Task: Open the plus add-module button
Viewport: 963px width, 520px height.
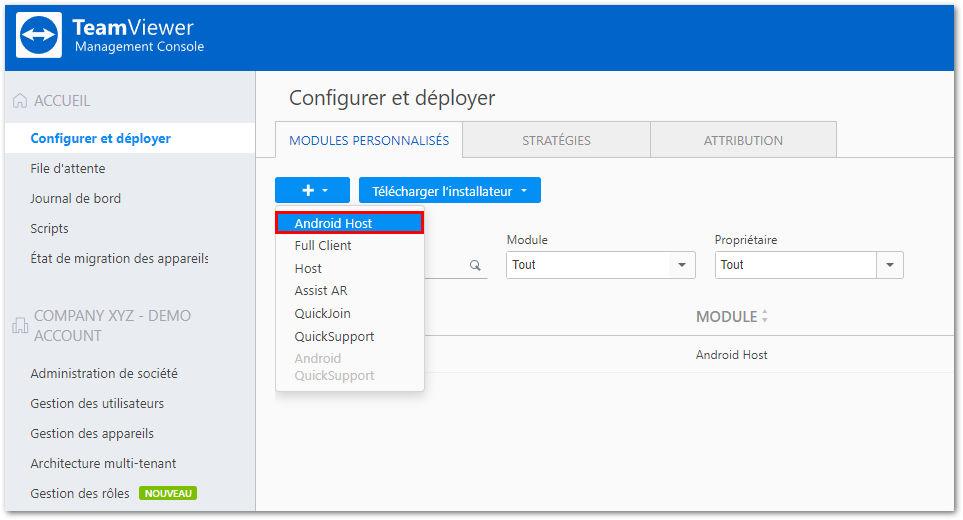Action: 313,190
